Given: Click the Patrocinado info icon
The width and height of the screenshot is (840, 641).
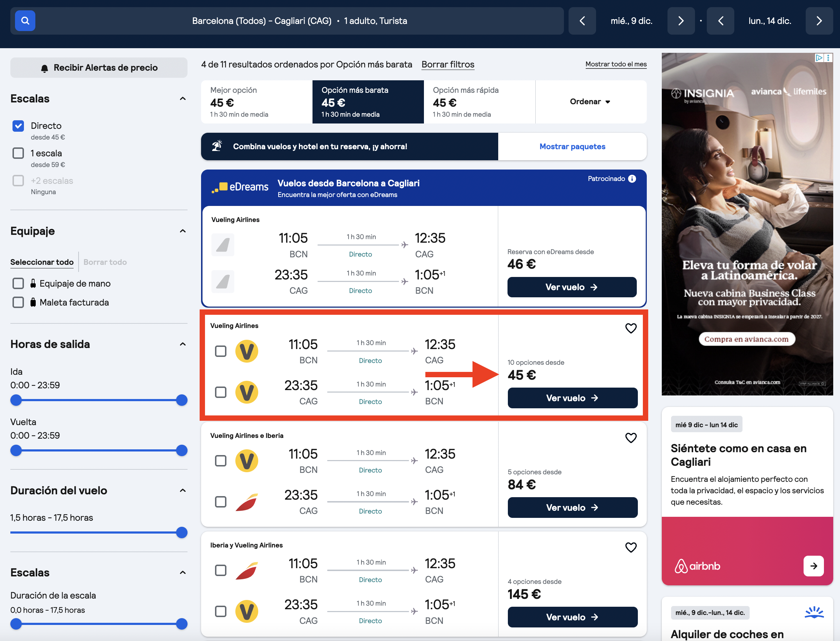Looking at the screenshot, I should tap(632, 178).
